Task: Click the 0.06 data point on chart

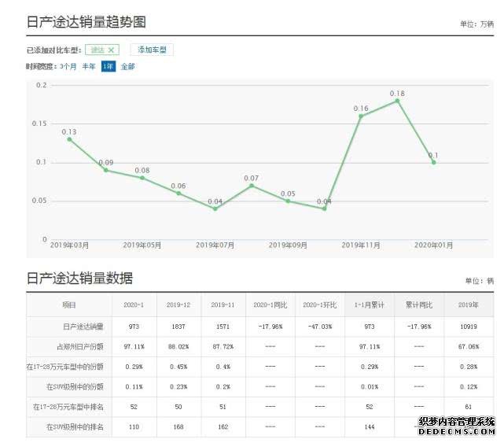Action: point(178,194)
